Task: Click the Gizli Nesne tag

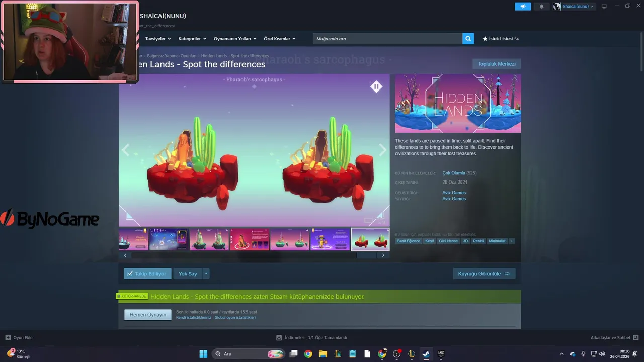Action: pyautogui.click(x=448, y=241)
